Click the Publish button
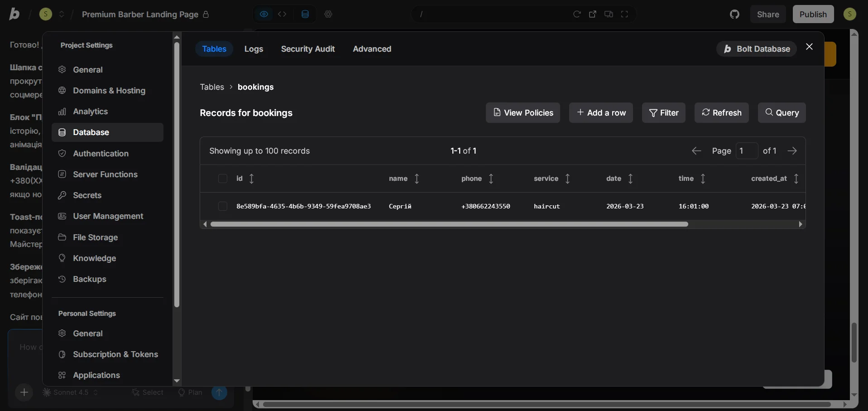This screenshot has width=868, height=411. [x=813, y=14]
